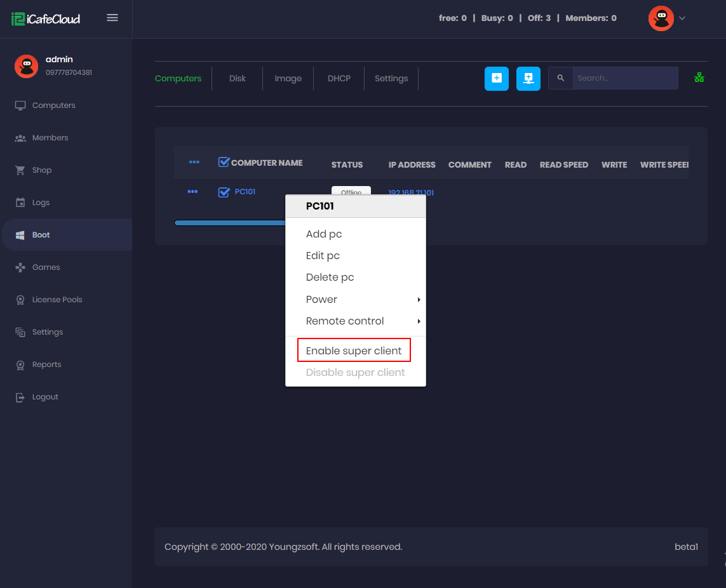Click the blue horizontal table scrollbar
This screenshot has width=726, height=588.
coord(230,223)
